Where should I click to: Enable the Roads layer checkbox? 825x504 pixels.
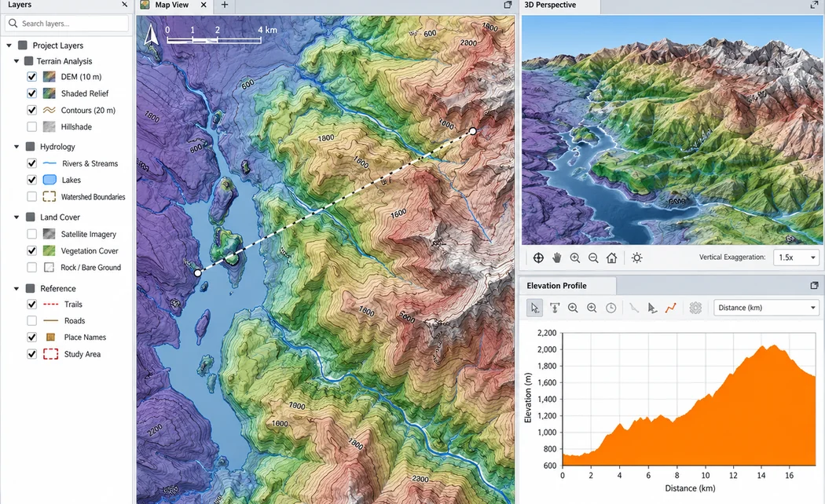point(32,320)
